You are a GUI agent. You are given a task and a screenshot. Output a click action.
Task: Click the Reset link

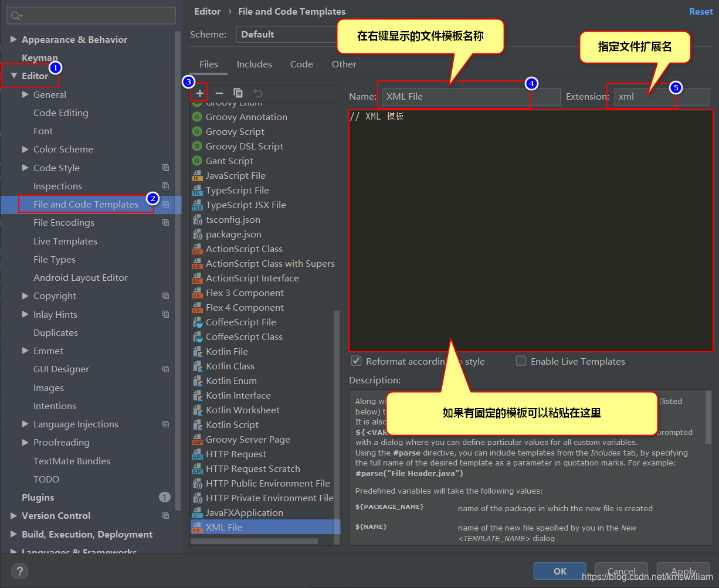(701, 11)
